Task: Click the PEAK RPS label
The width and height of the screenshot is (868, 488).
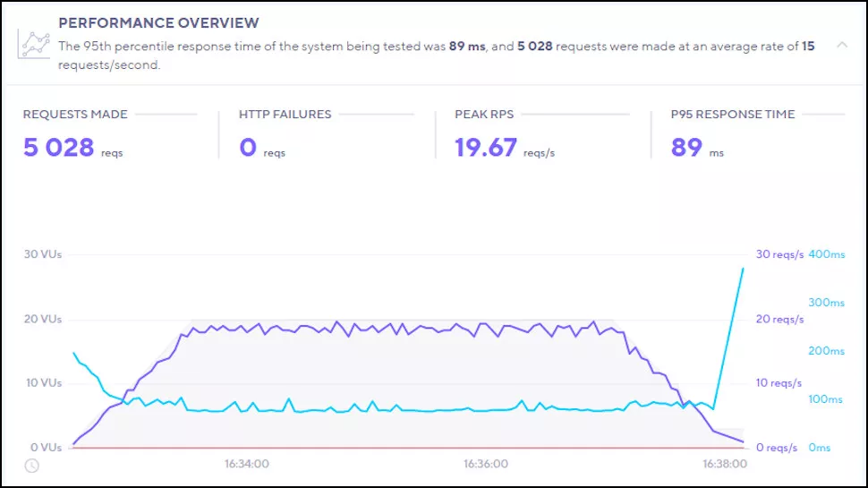Action: [x=484, y=114]
